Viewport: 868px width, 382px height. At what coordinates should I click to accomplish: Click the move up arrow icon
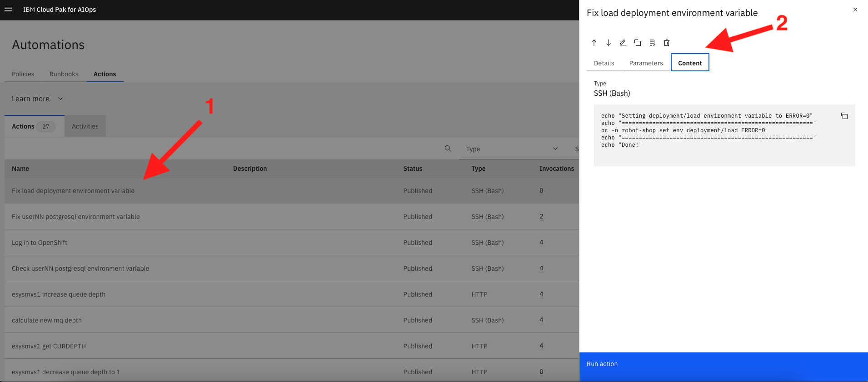[594, 43]
